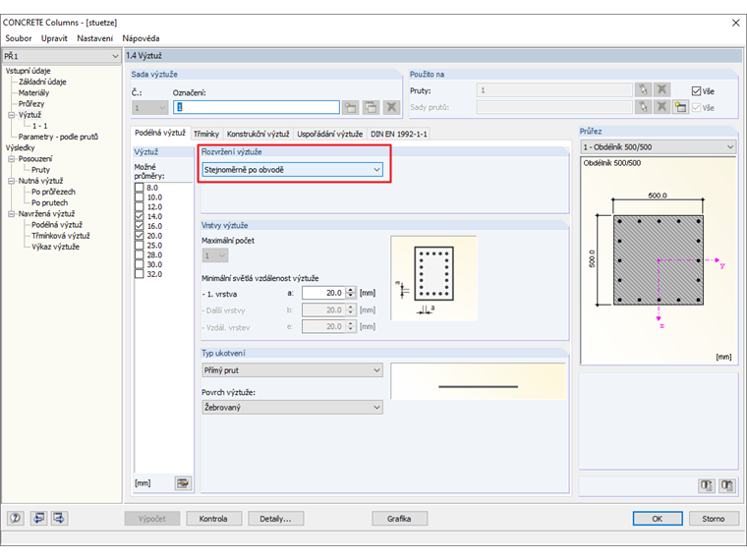Click the copy reinforcement set icon
The image size is (747, 560).
point(371,107)
